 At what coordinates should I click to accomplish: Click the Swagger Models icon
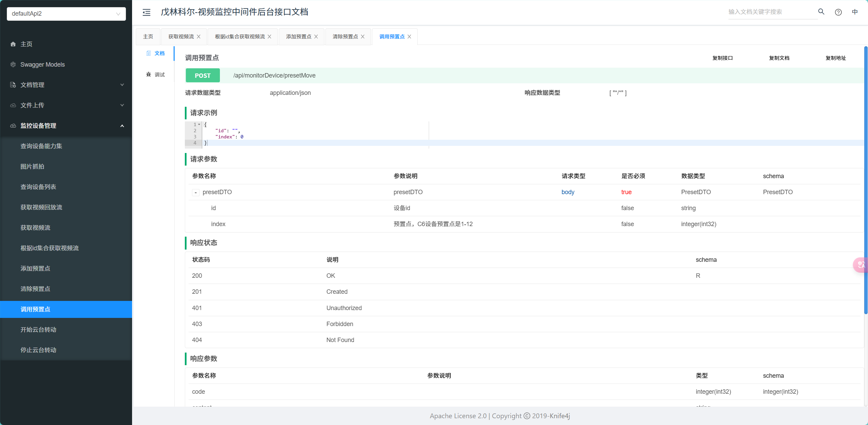point(13,65)
